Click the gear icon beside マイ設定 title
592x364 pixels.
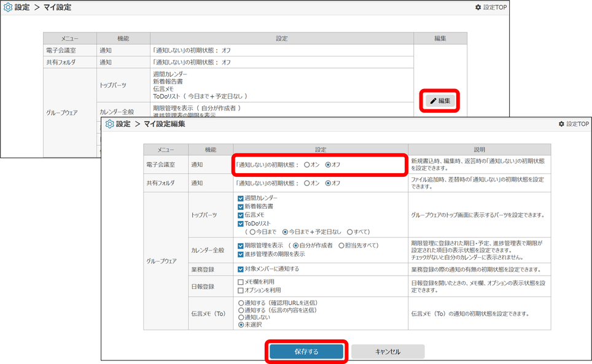(8, 7)
